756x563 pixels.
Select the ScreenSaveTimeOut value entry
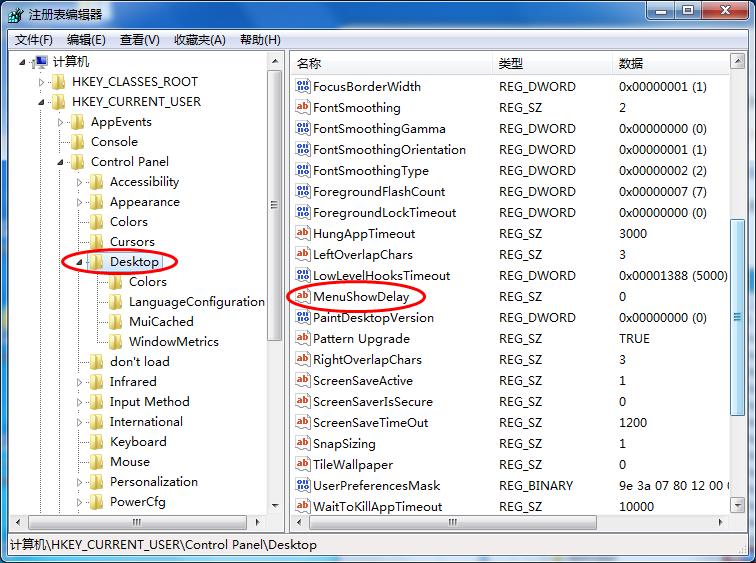coord(370,423)
